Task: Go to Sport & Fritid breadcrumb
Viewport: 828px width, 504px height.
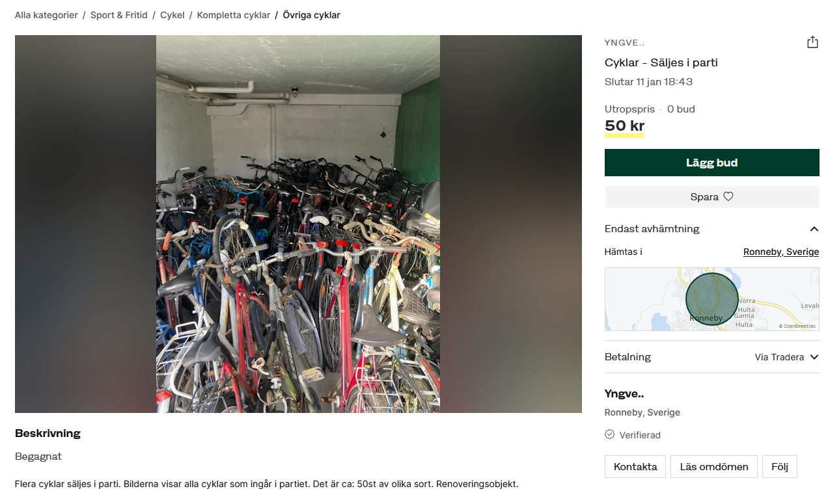Action: tap(119, 15)
